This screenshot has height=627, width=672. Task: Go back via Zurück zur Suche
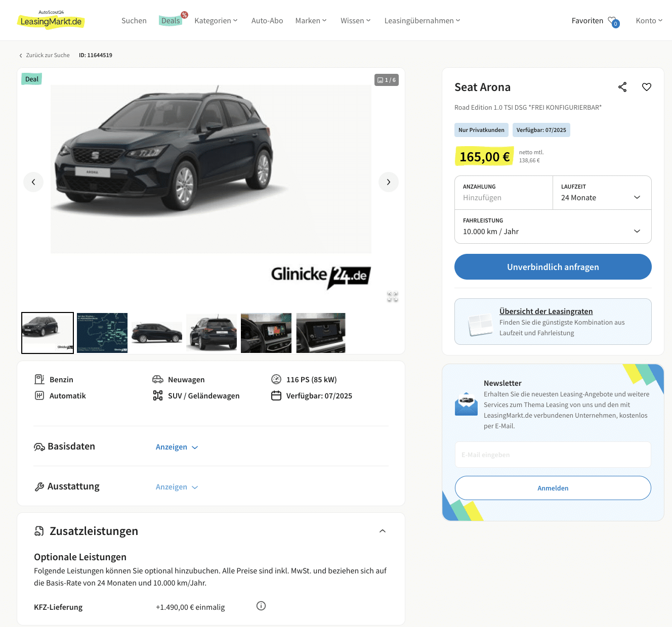tap(45, 55)
